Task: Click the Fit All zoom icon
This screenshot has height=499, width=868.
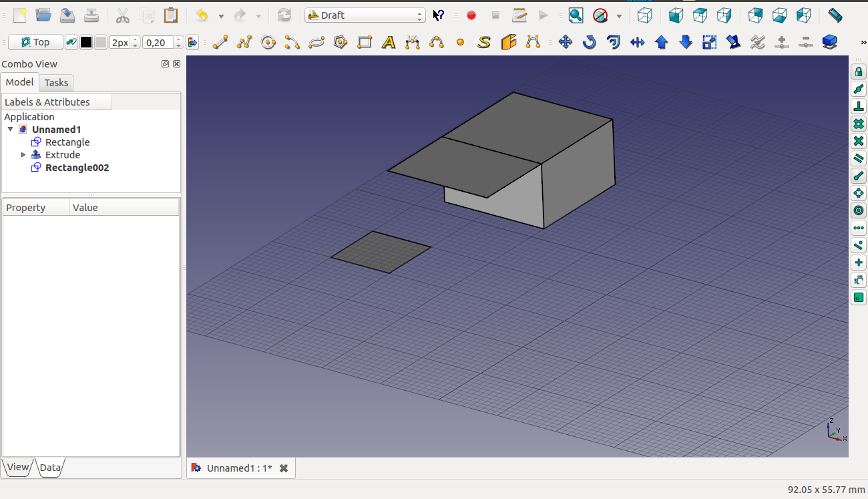Action: point(576,15)
